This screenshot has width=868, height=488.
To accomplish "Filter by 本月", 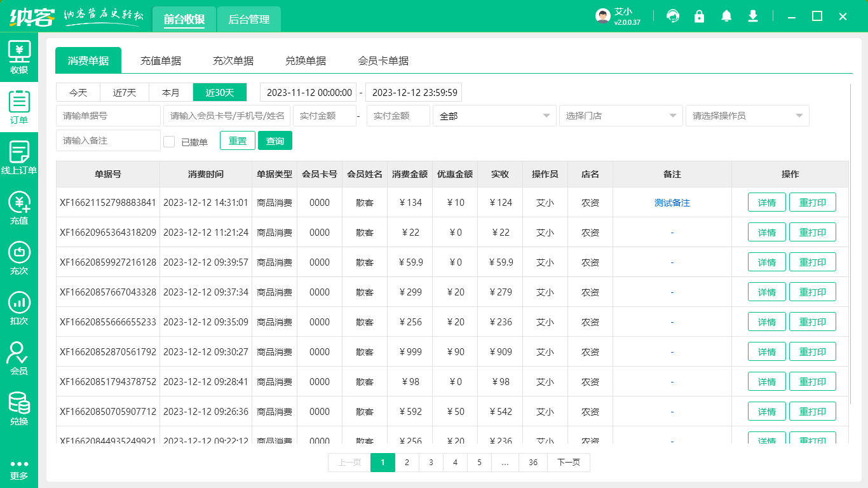I will (171, 92).
